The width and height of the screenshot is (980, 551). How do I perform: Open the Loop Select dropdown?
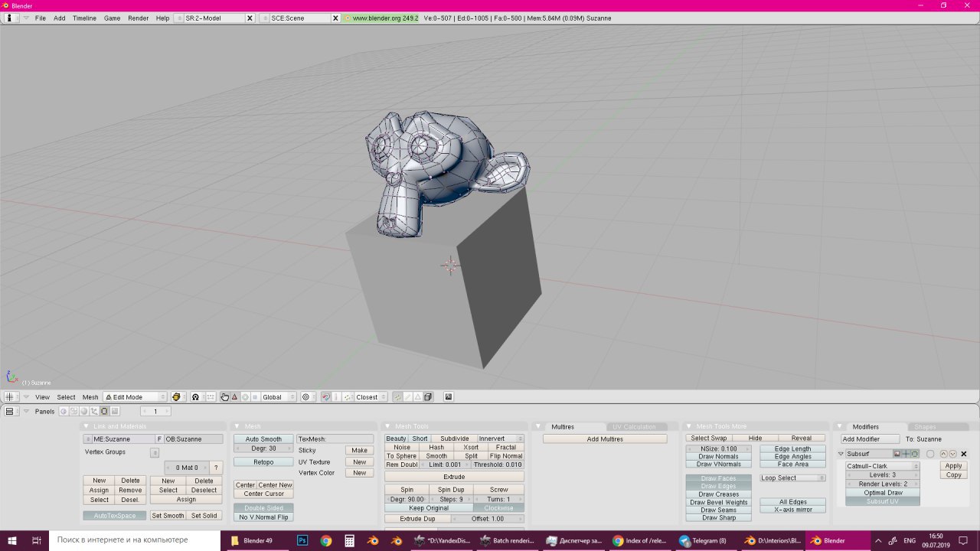(x=793, y=478)
